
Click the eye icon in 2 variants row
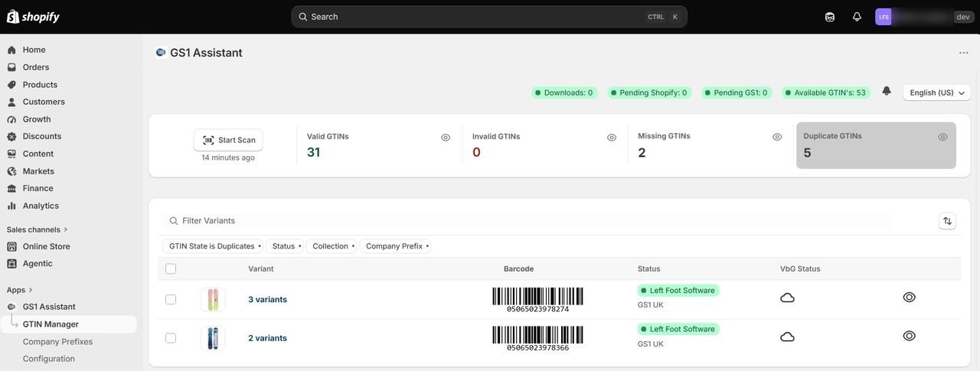click(910, 336)
